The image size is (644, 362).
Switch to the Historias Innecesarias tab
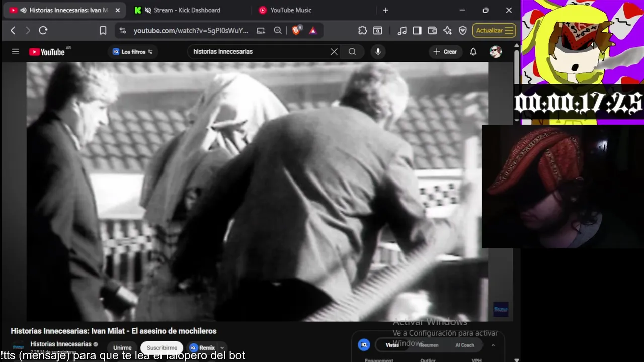(x=68, y=10)
